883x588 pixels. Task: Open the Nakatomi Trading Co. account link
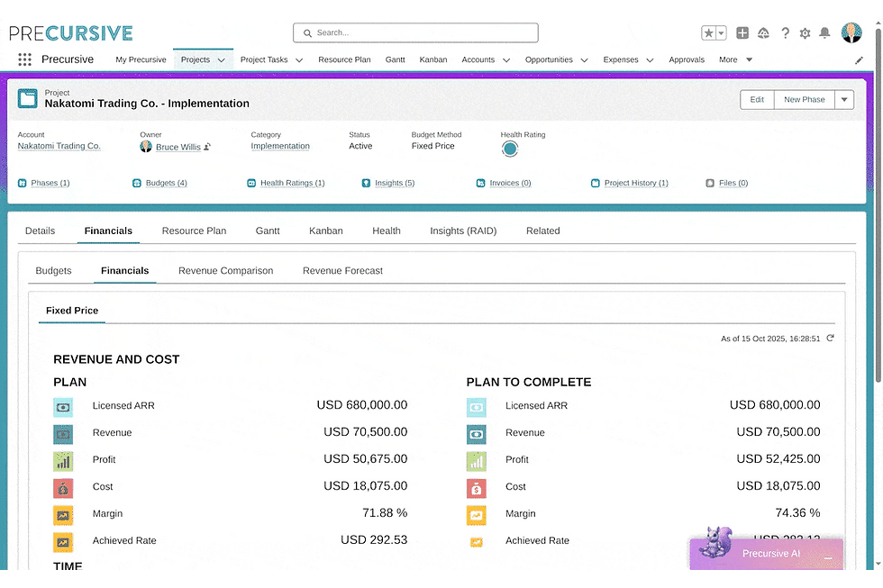pyautogui.click(x=59, y=146)
